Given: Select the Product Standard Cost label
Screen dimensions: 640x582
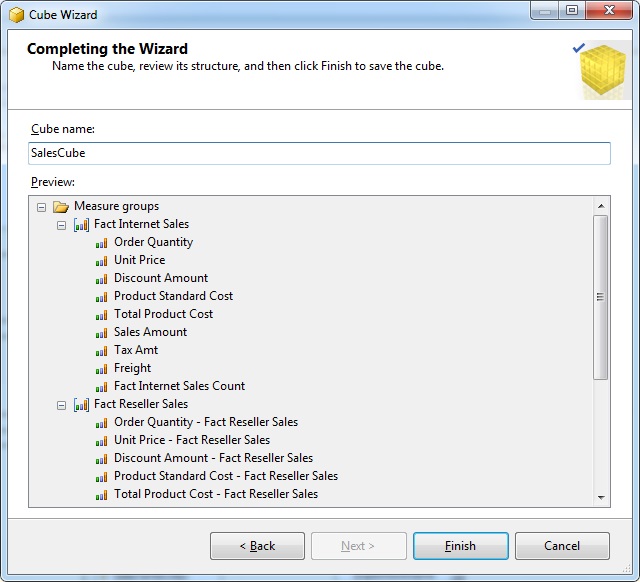Looking at the screenshot, I should (x=173, y=296).
